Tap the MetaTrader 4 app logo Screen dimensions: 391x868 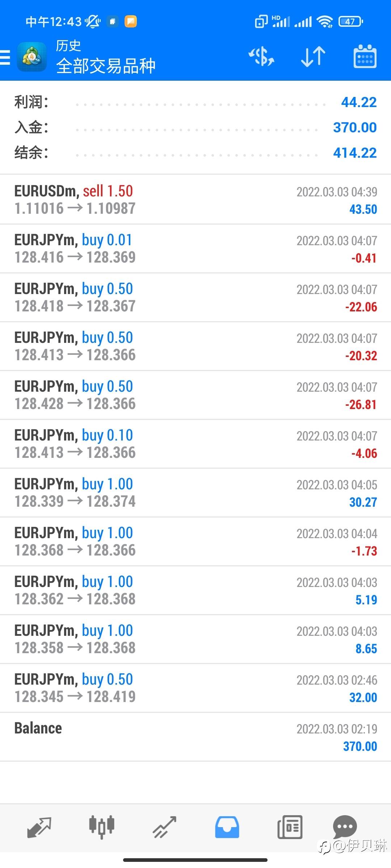32,57
